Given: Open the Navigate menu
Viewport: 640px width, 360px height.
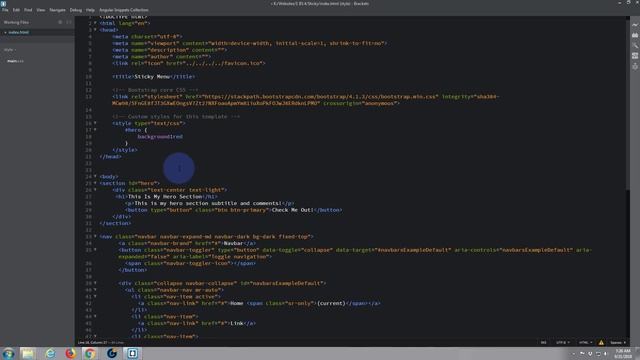Looking at the screenshot, I should pos(58,10).
